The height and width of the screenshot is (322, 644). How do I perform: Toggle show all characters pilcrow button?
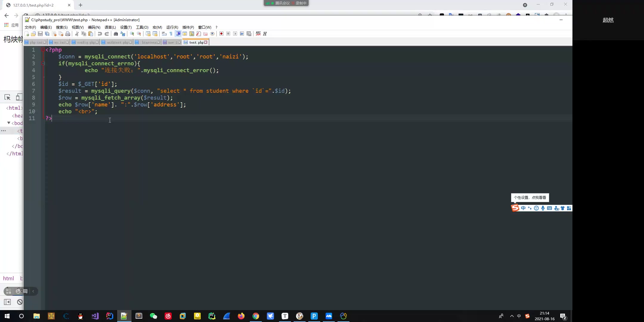point(171,34)
